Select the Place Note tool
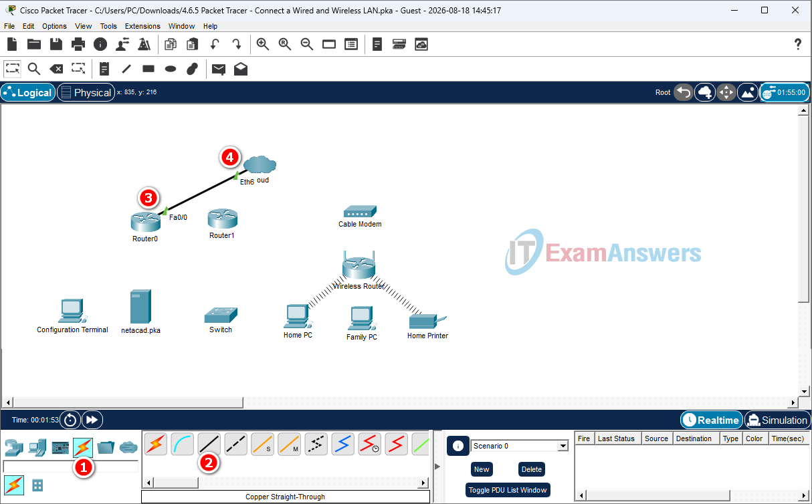This screenshot has width=812, height=504. [x=104, y=68]
